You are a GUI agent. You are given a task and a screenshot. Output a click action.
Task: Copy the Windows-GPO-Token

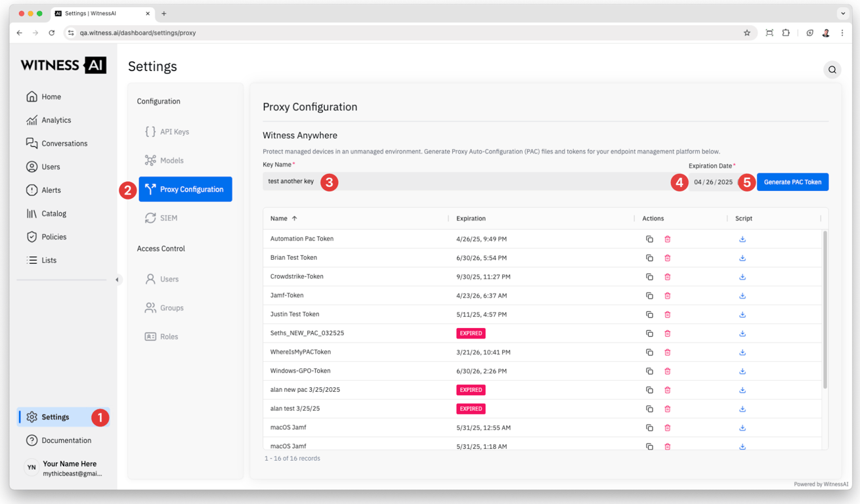tap(649, 371)
